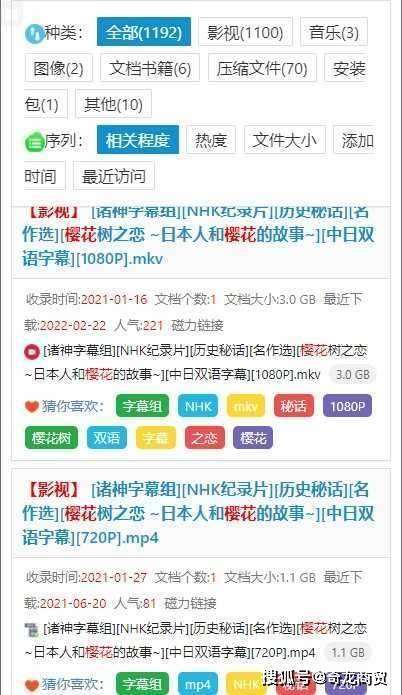Click the gray file icon for the 720P.mp4 entry
402x695 pixels.
click(x=32, y=630)
